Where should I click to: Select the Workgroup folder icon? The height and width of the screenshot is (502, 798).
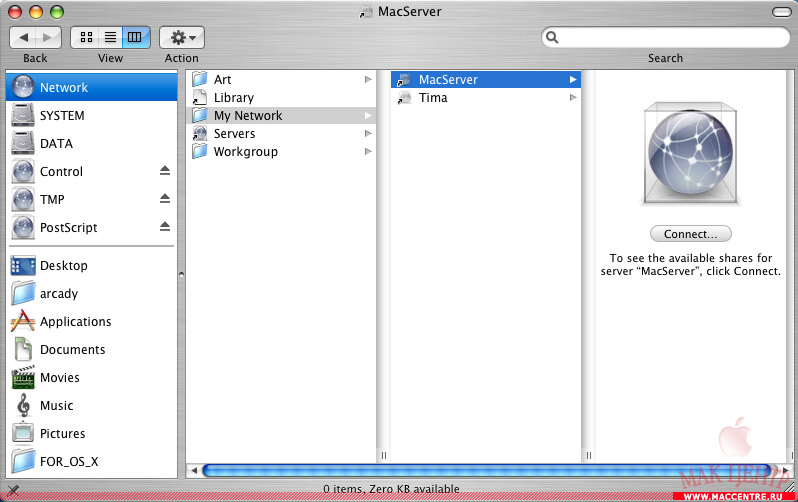click(x=200, y=151)
